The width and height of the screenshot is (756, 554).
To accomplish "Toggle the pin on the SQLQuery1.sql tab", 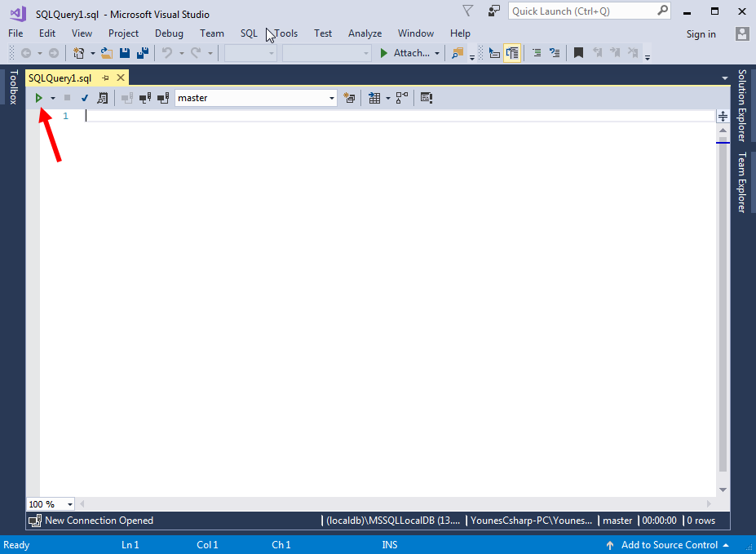I will pyautogui.click(x=107, y=78).
